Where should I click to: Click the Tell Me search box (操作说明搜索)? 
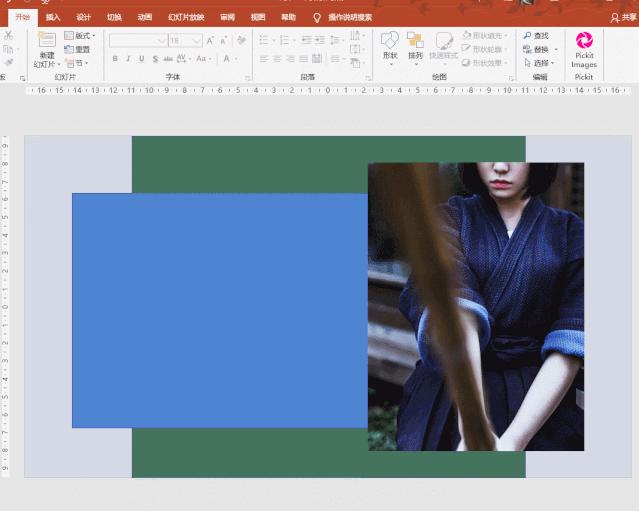click(x=349, y=17)
